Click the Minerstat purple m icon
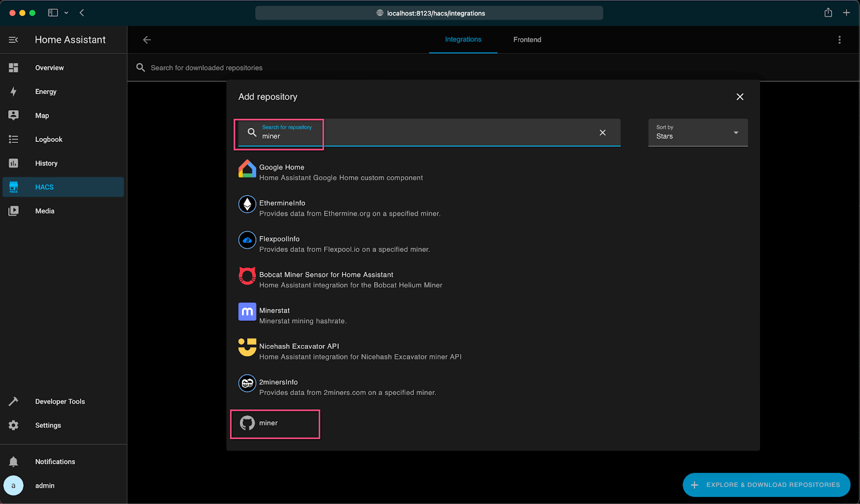The height and width of the screenshot is (504, 860). pyautogui.click(x=247, y=312)
